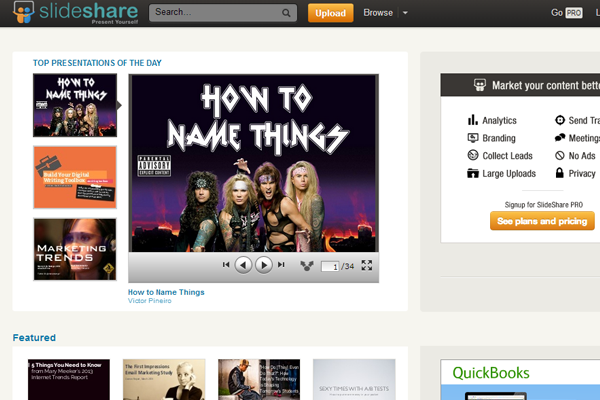The width and height of the screenshot is (600, 400).
Task: Click the Branding label
Action: click(x=499, y=138)
